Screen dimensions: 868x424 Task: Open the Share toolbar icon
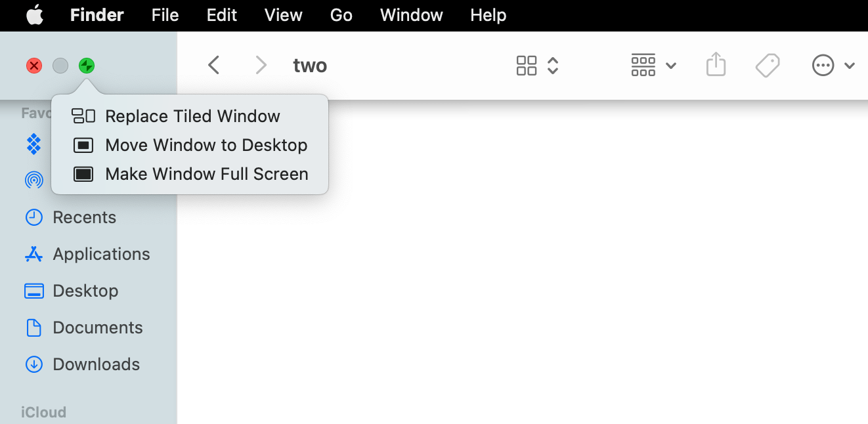(716, 65)
